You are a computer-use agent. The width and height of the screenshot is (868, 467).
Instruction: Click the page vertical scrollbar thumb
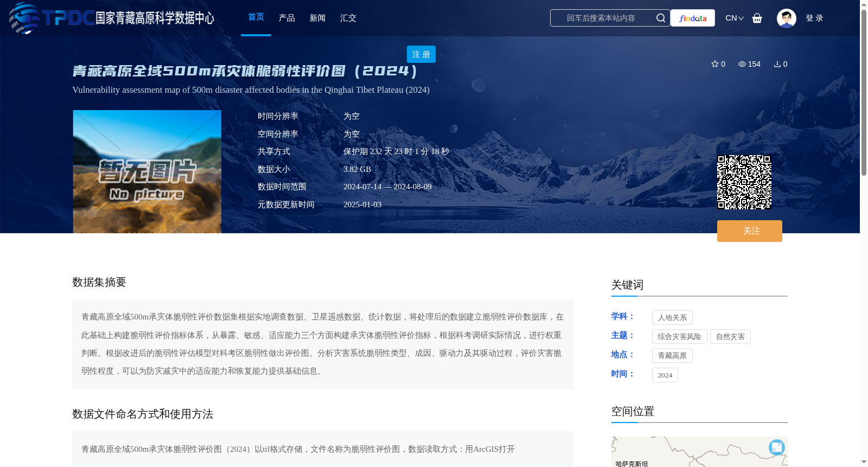864,92
